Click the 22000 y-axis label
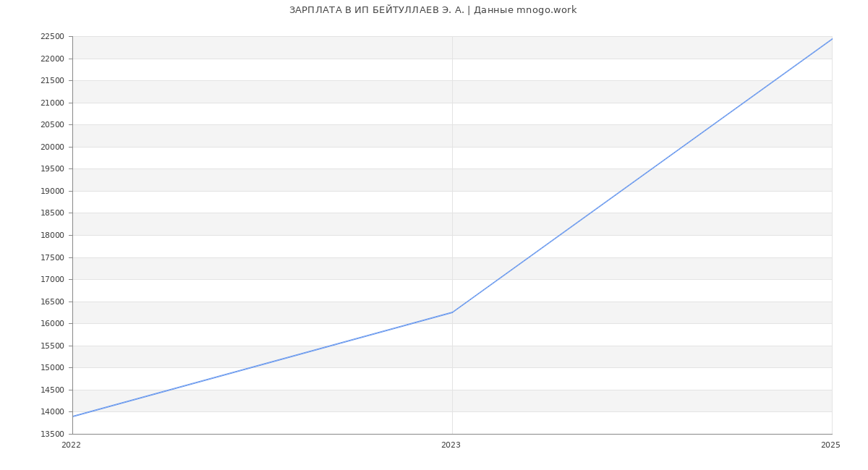 pyautogui.click(x=52, y=59)
